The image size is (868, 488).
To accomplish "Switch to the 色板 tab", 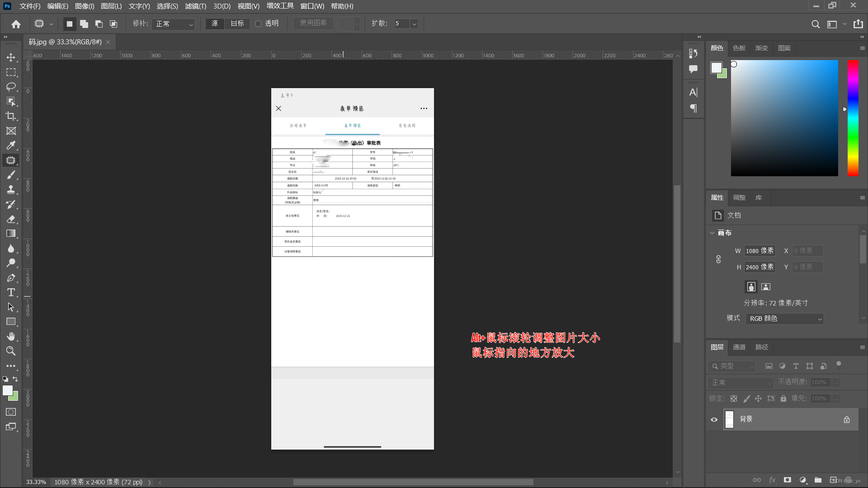I will click(x=739, y=48).
